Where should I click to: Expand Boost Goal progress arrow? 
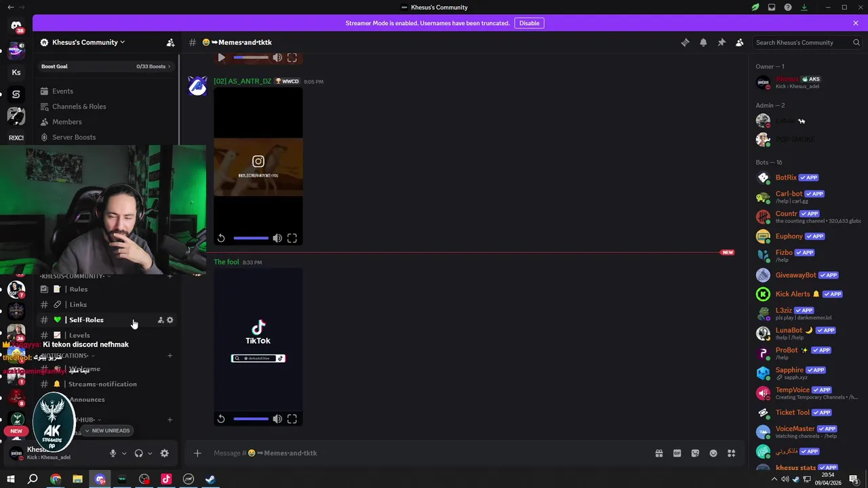(169, 66)
